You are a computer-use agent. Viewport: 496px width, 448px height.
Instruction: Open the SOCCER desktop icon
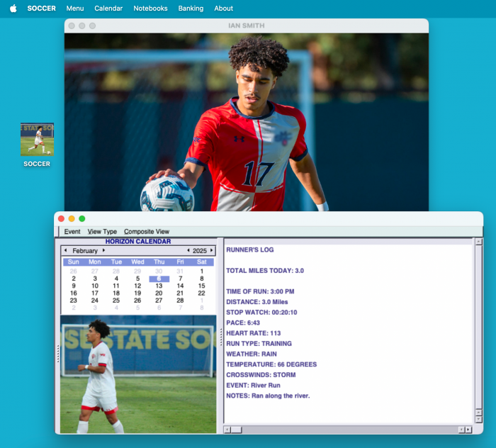pyautogui.click(x=37, y=140)
